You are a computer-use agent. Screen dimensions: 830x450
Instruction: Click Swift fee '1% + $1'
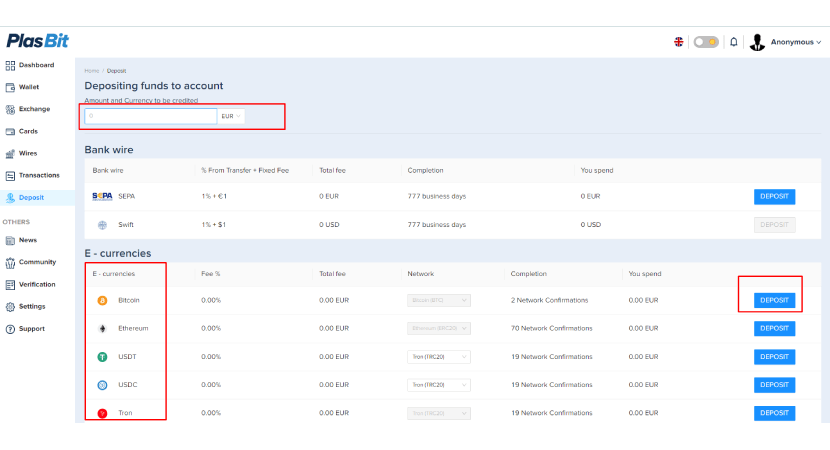pos(213,225)
